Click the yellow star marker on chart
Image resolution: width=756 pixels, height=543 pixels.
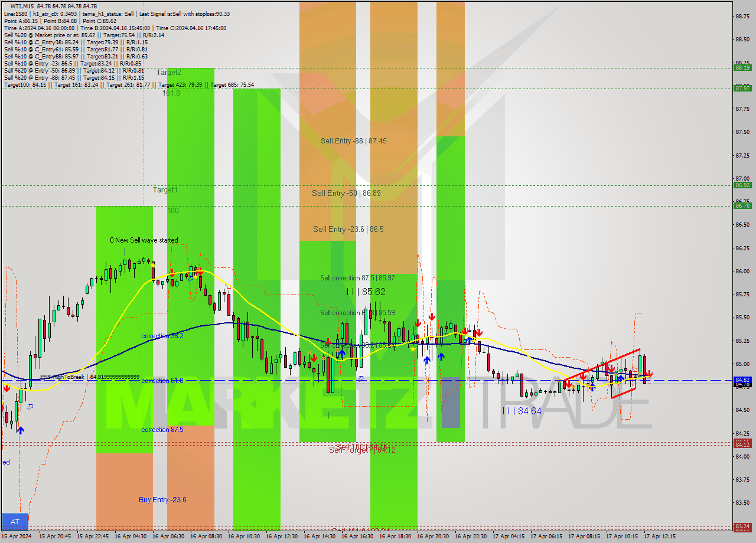coord(413,349)
